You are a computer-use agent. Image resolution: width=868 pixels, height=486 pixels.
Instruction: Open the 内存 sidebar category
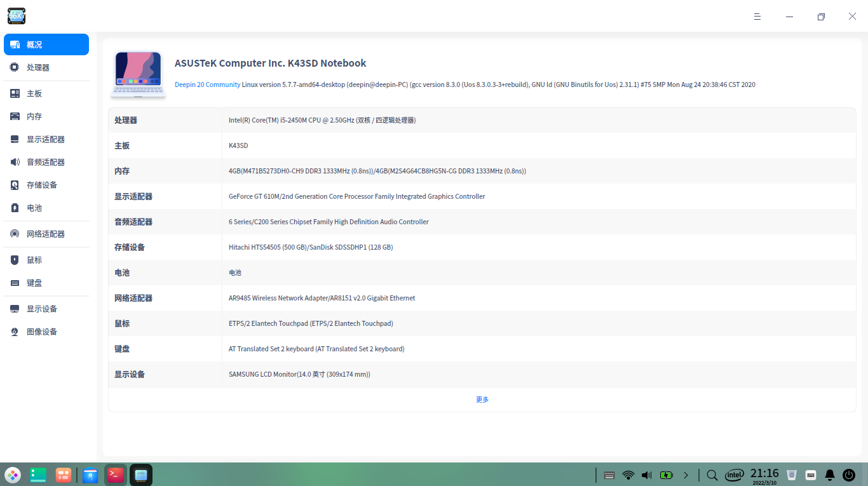[46, 116]
